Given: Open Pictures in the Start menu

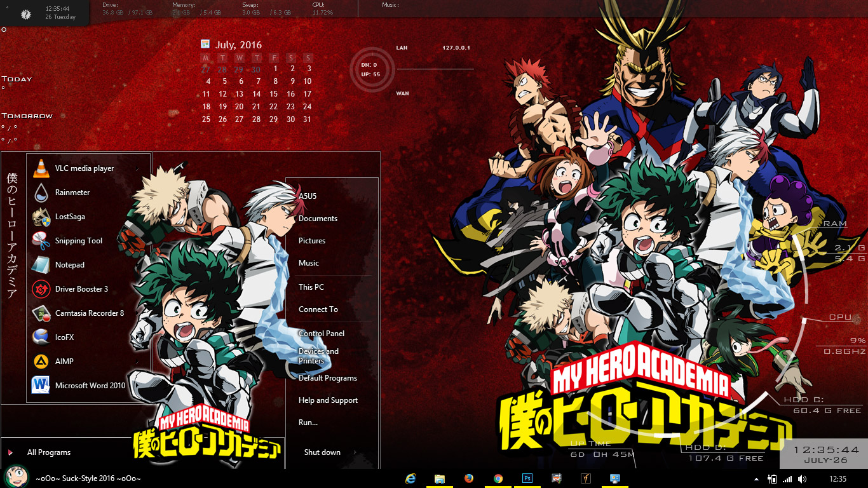Looking at the screenshot, I should (312, 241).
